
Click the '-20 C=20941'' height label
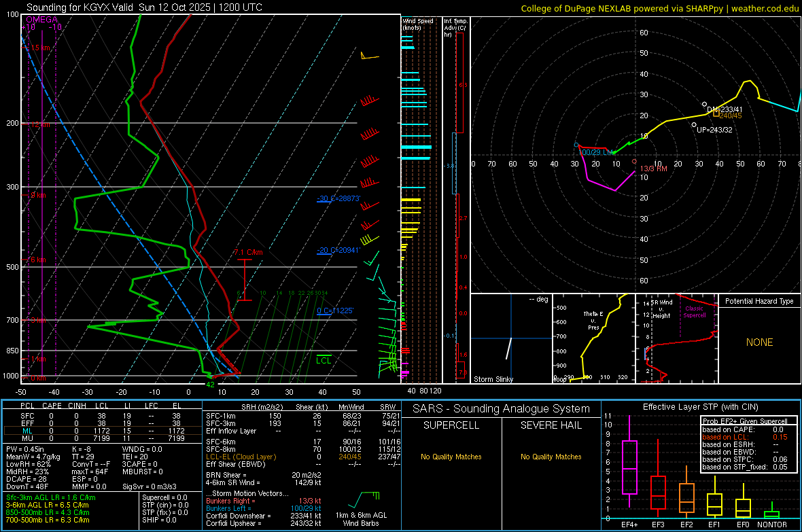[338, 250]
